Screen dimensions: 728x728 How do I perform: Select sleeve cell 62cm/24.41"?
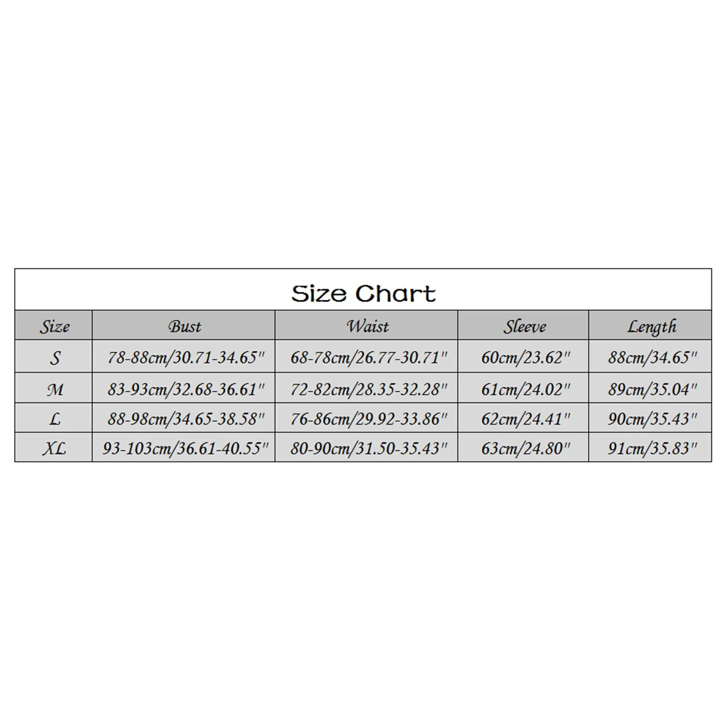pyautogui.click(x=525, y=419)
